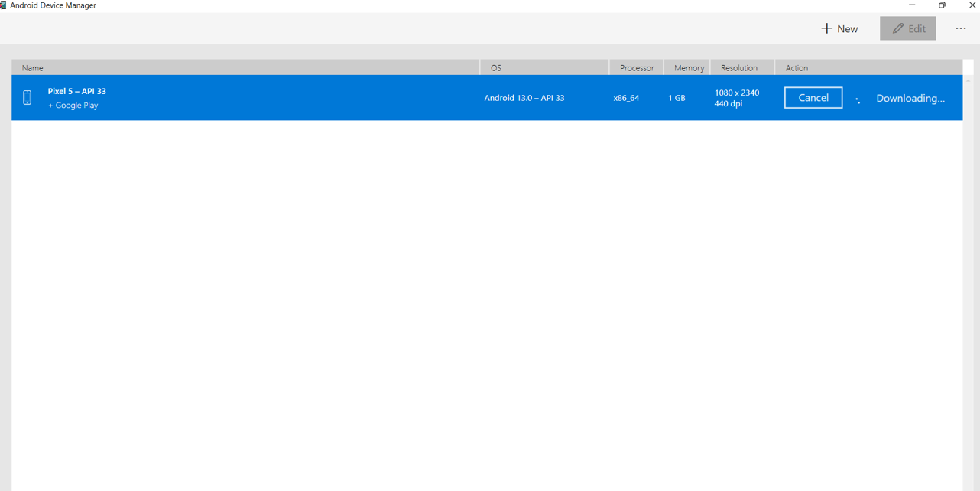Click the Memory column header
Screen dimensions: 980x491
click(x=689, y=68)
